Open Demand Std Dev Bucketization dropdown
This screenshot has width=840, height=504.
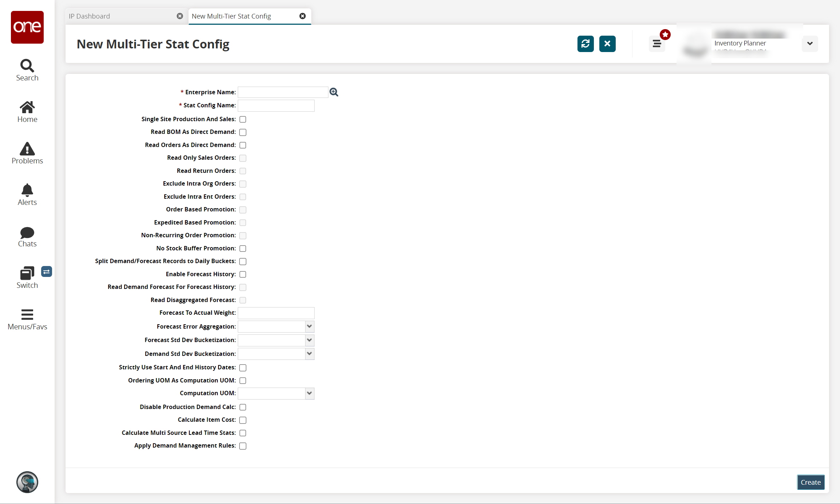tap(309, 354)
